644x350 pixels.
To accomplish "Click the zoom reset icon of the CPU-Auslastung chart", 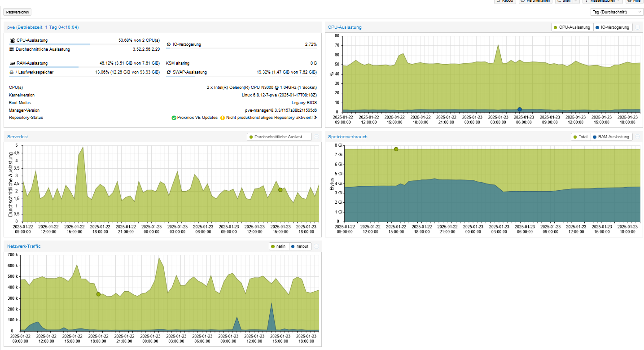I will pos(638,27).
